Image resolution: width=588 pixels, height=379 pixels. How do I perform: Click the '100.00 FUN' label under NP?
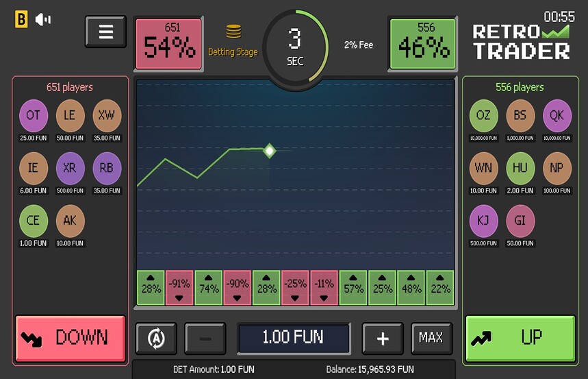tap(557, 191)
